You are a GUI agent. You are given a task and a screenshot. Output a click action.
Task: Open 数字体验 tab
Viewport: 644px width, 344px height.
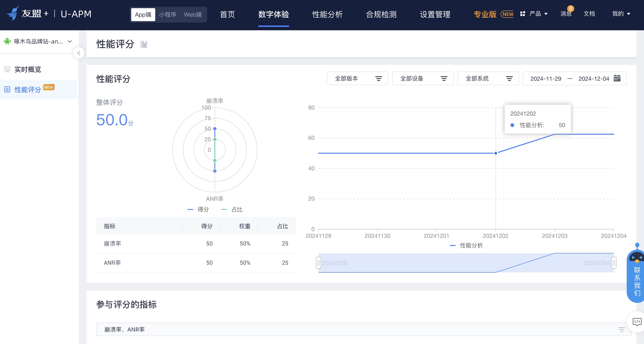pyautogui.click(x=273, y=14)
